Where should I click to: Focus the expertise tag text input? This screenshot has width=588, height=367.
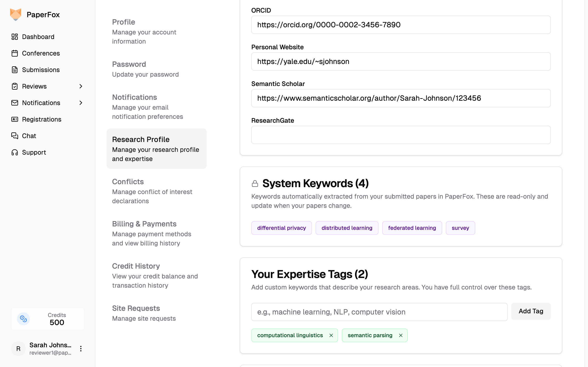point(379,312)
